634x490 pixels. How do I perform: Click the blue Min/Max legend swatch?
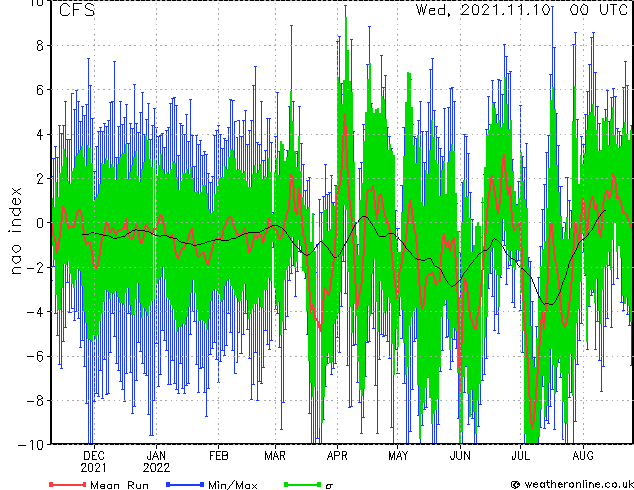[x=185, y=484]
